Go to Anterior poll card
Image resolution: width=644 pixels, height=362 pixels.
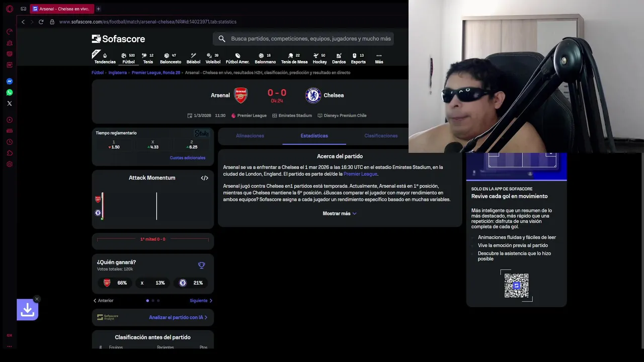[x=104, y=301]
